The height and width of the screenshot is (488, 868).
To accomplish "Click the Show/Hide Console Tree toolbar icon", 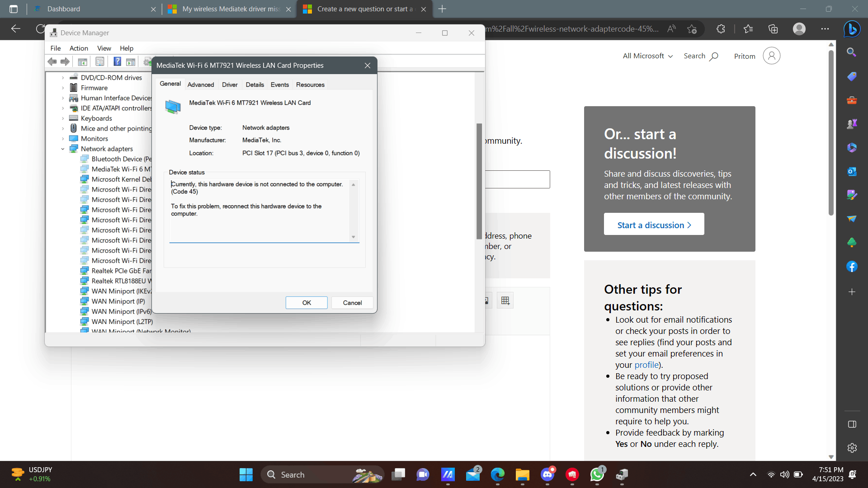I will pyautogui.click(x=82, y=61).
